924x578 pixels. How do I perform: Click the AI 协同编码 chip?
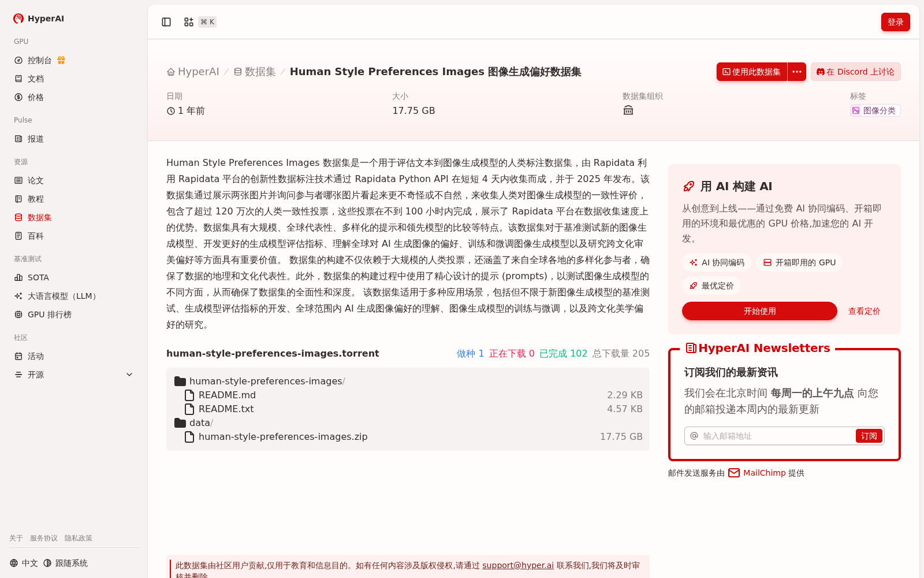click(717, 262)
